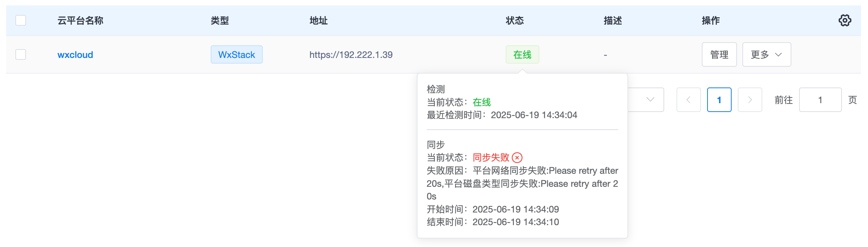The image size is (868, 247).
Task: Click the 管理 button for wxcloud
Action: (719, 54)
